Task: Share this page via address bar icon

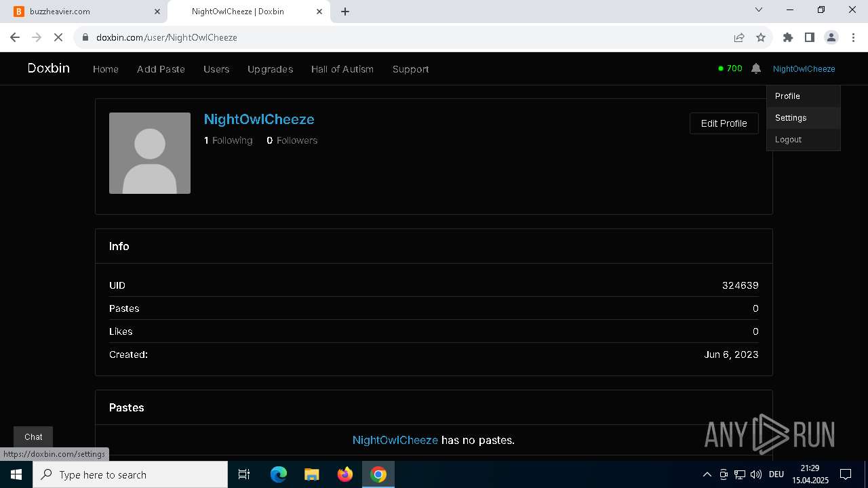Action: (x=739, y=37)
